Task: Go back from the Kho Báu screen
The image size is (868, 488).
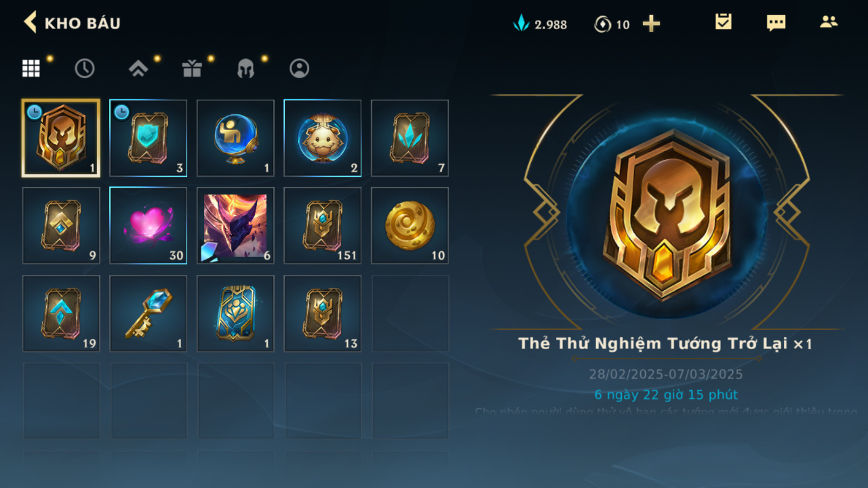Action: 30,23
